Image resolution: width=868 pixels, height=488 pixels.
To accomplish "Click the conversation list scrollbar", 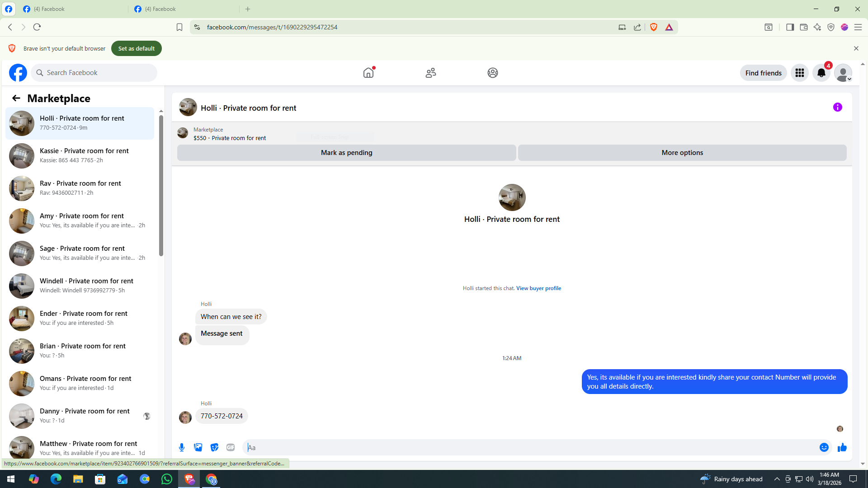I will [161, 186].
